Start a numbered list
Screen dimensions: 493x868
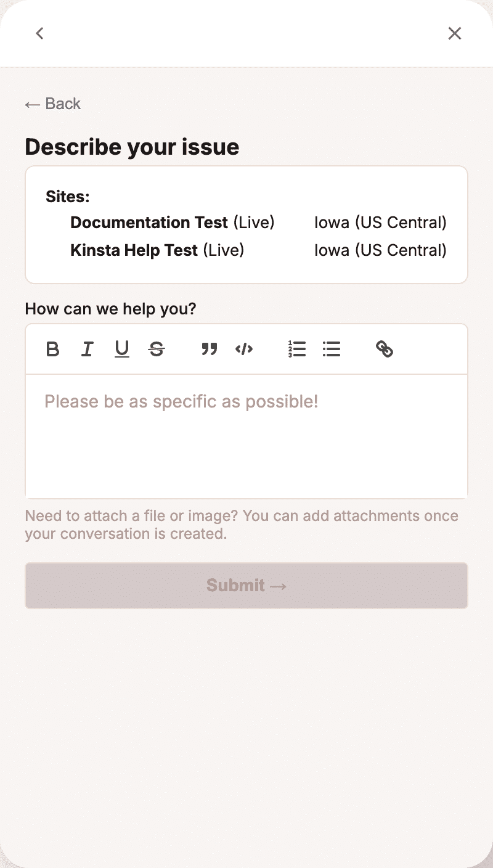pos(297,350)
